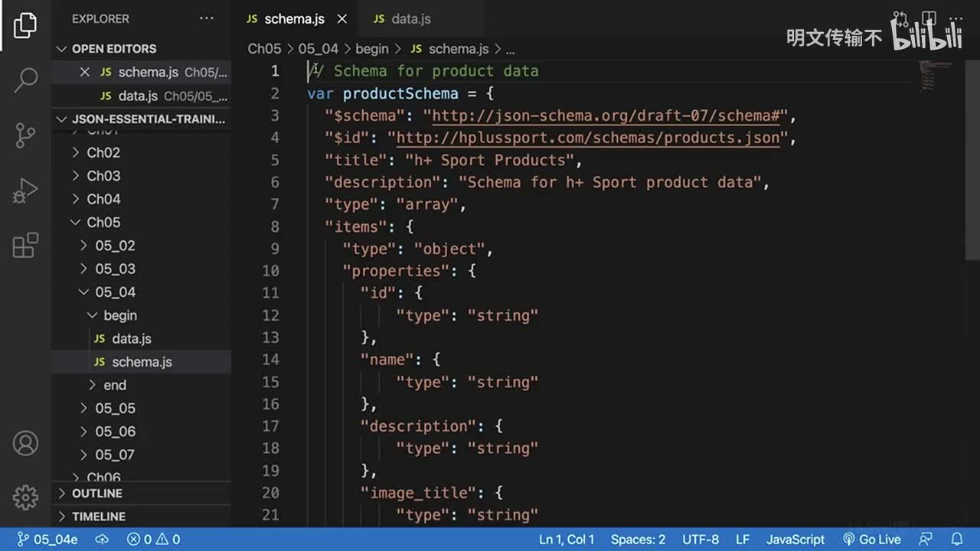Expand the end folder
The height and width of the screenshot is (551, 980).
pyautogui.click(x=141, y=385)
